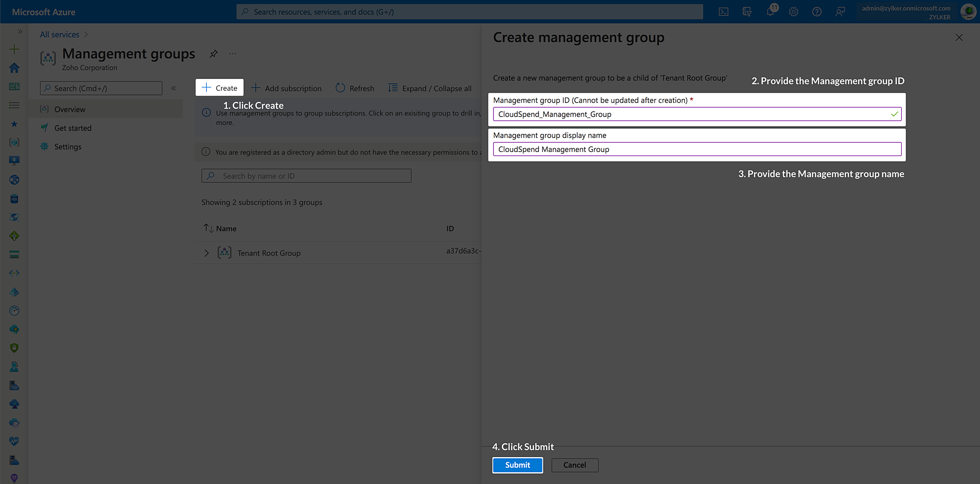Open the Cloud Shell terminal icon
Screen dimensions: 980x484
click(724, 11)
